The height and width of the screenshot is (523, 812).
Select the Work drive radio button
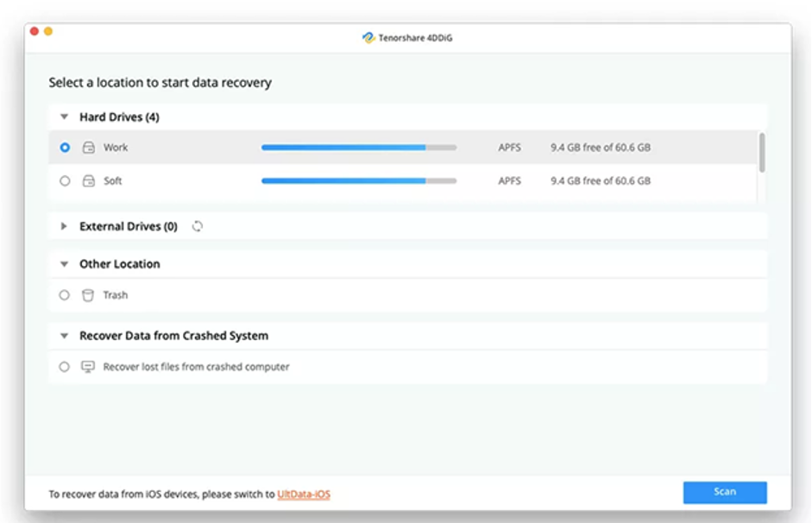65,148
